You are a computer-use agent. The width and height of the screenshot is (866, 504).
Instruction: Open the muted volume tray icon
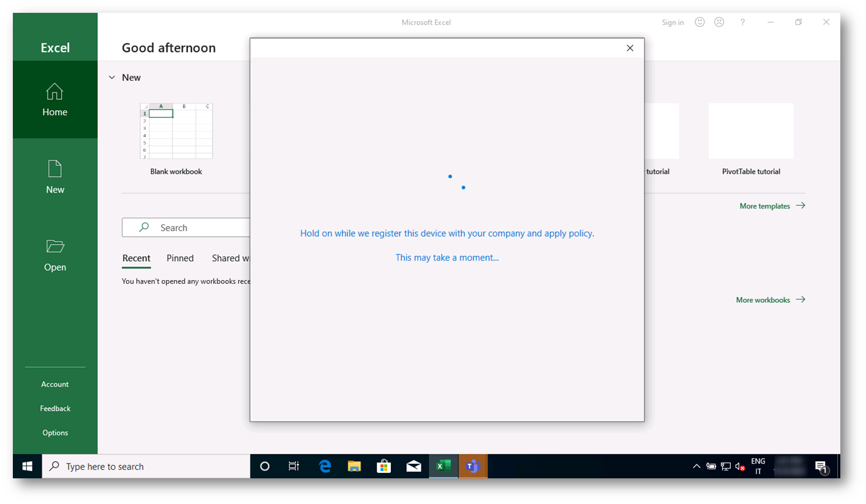tap(740, 467)
